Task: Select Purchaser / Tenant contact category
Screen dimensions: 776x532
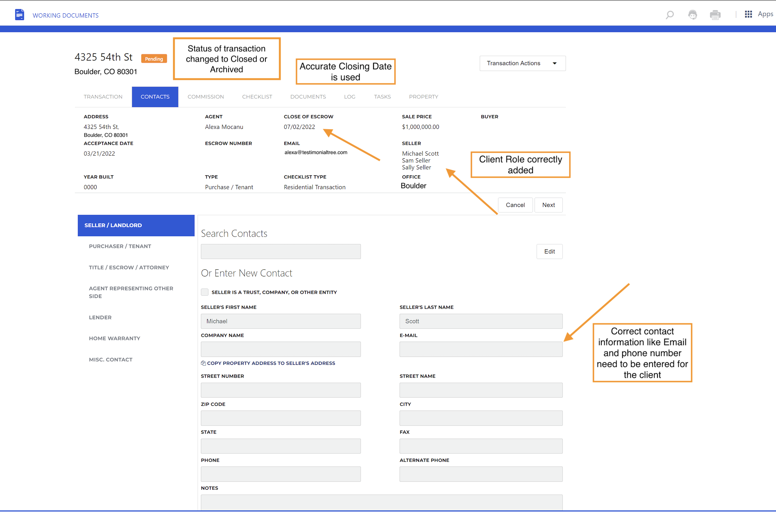Action: pos(120,246)
